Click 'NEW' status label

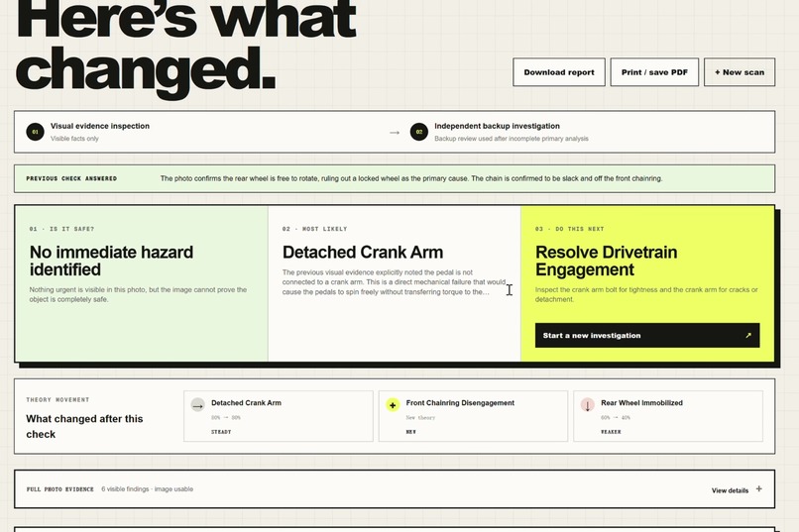point(410,432)
